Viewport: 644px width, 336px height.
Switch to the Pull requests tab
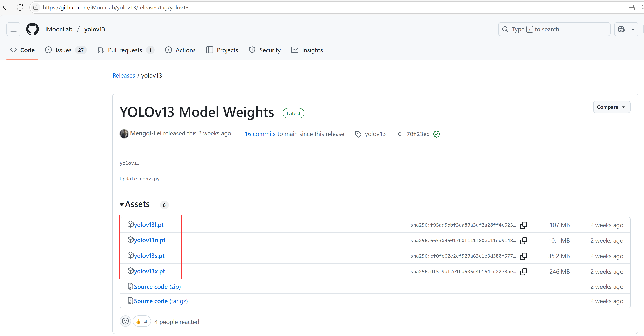[x=126, y=50]
